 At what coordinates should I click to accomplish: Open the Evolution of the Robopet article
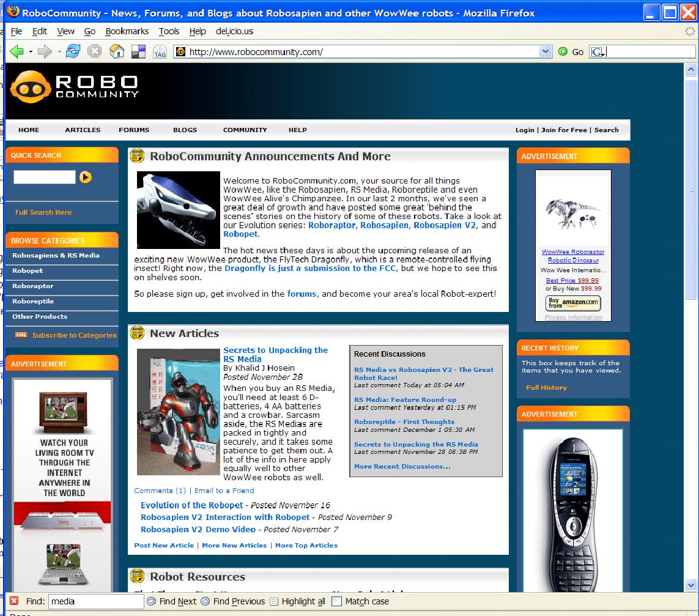click(191, 505)
